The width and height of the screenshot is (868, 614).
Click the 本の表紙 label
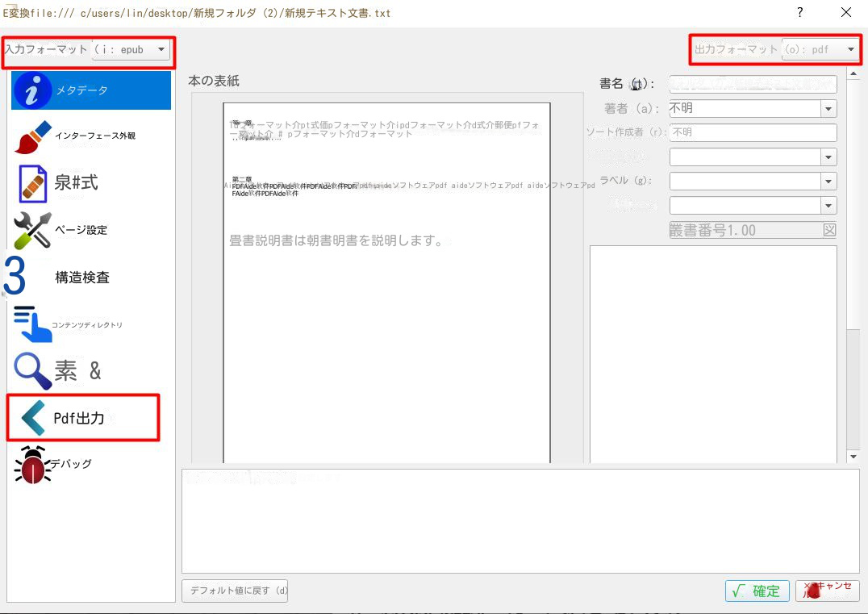point(214,81)
